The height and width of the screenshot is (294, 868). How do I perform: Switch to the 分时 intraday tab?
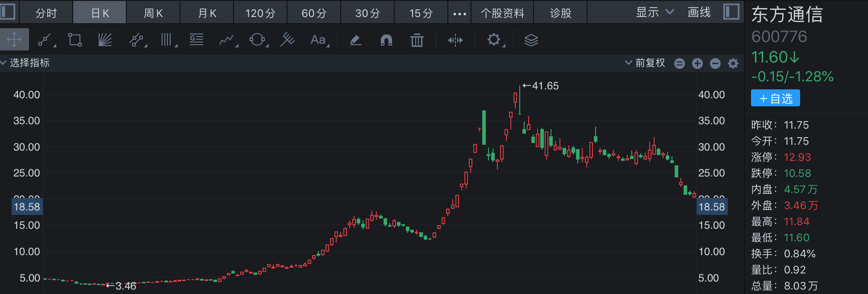(x=46, y=13)
